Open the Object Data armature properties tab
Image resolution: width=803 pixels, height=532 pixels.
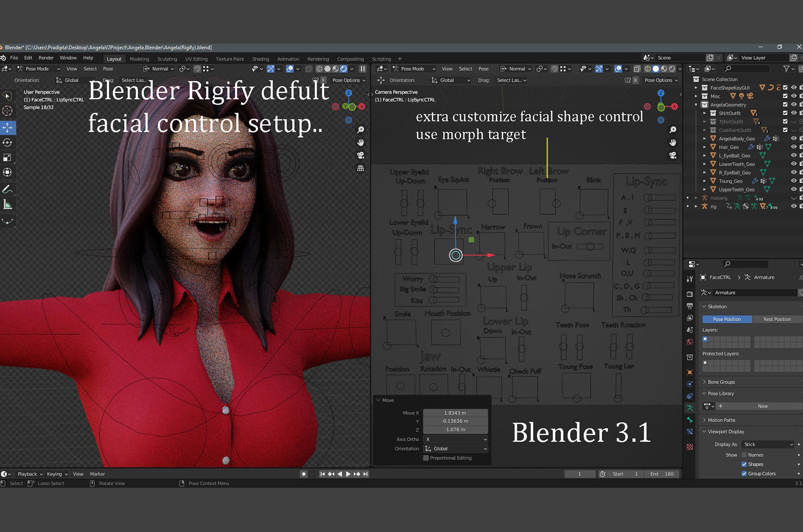(690, 408)
